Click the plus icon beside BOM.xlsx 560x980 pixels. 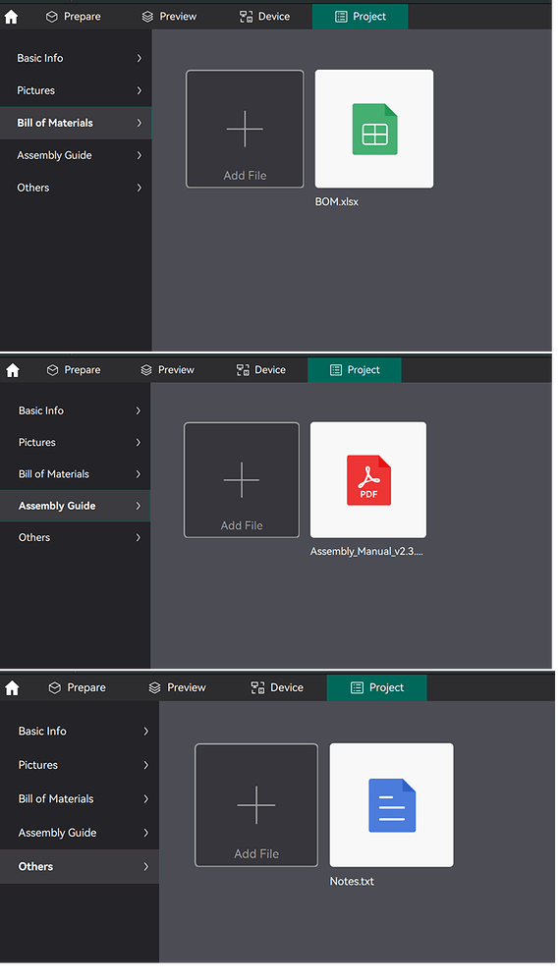pos(245,129)
